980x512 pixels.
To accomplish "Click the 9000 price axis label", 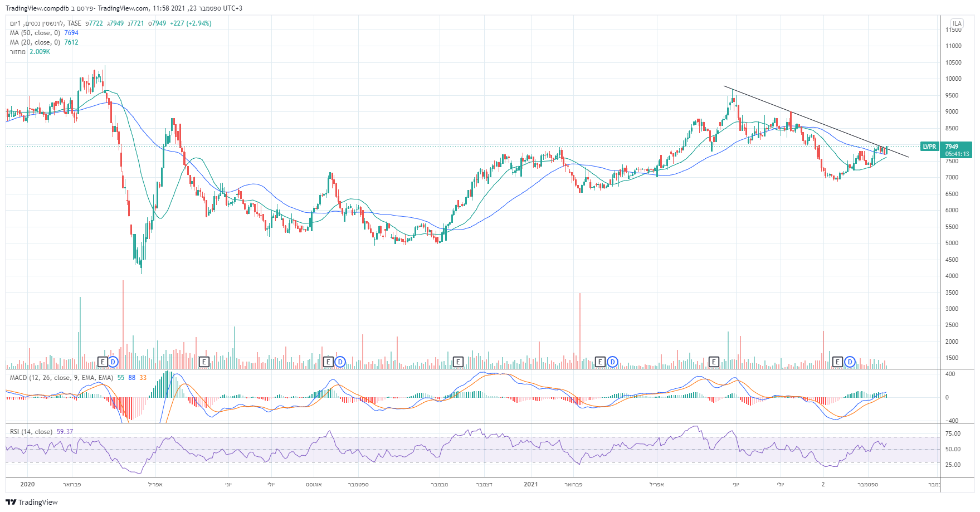I will [x=952, y=112].
